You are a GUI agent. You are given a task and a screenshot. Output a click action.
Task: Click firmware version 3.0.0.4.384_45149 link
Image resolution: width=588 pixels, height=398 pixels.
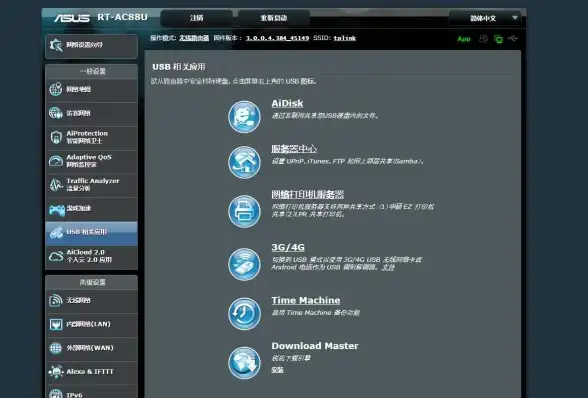click(277, 38)
